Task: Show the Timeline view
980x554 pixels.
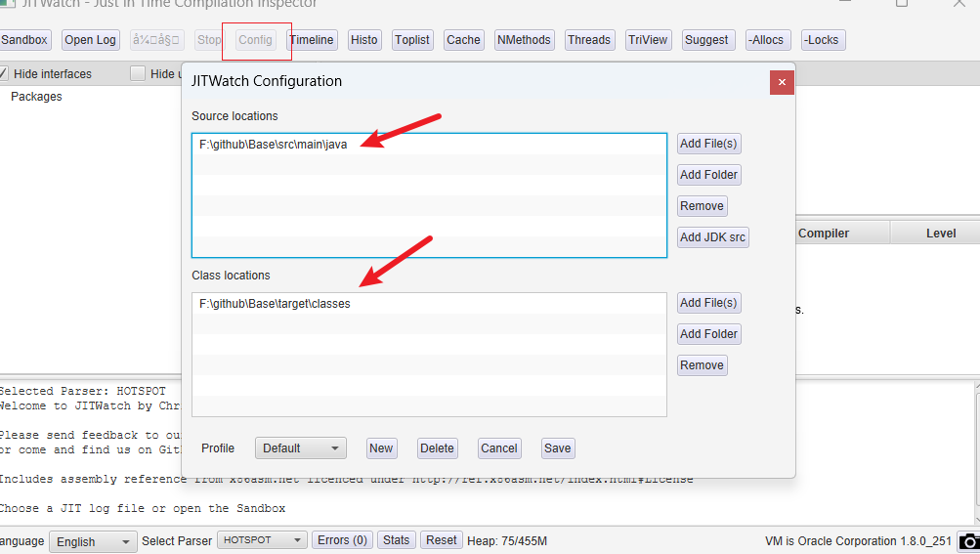Action: tap(312, 40)
